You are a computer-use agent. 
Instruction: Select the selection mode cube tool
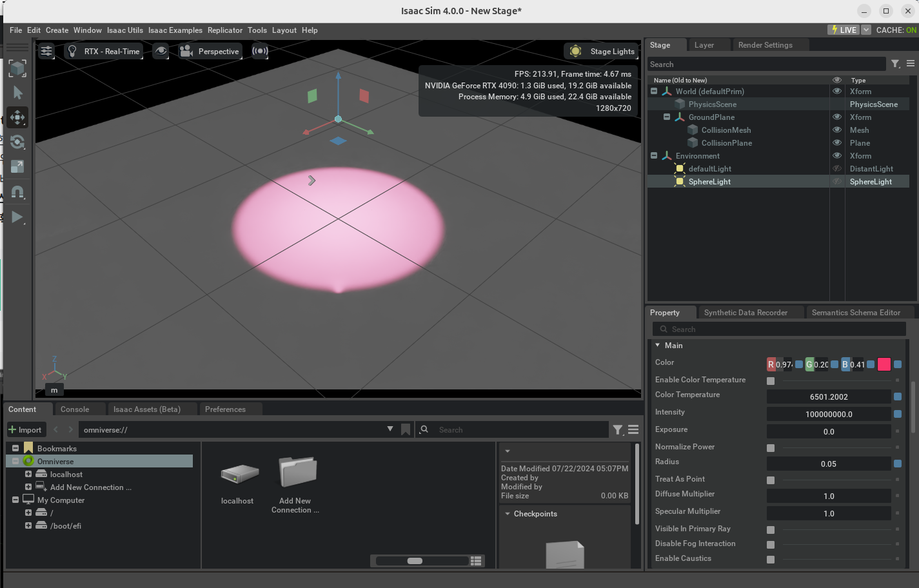click(x=17, y=68)
